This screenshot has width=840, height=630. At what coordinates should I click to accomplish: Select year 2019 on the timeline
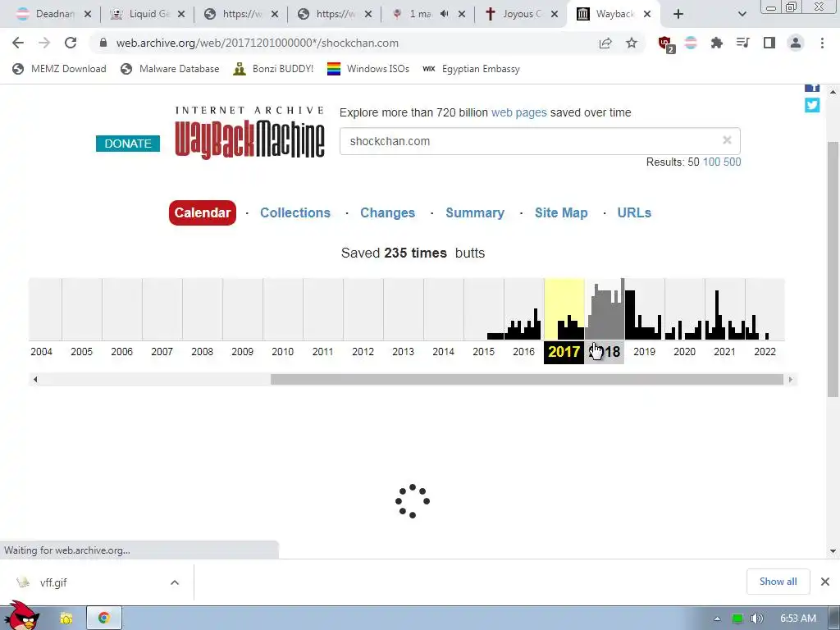pyautogui.click(x=644, y=351)
